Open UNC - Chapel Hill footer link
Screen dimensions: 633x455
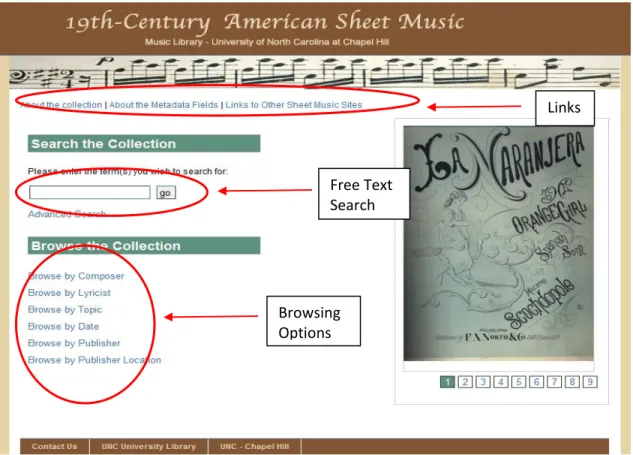[254, 447]
